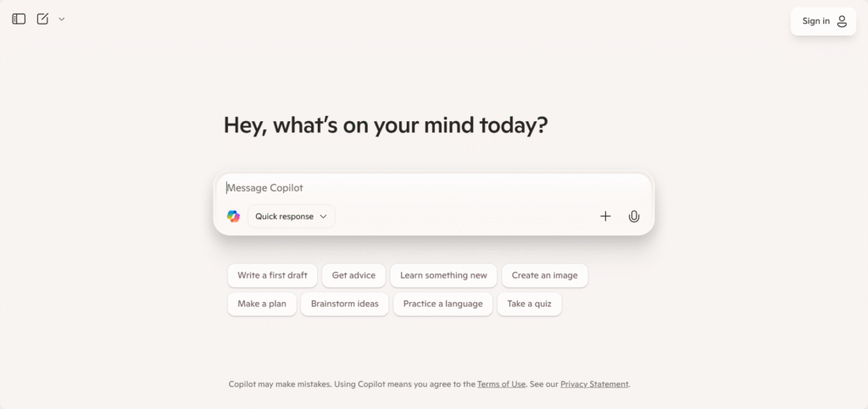This screenshot has height=409, width=868.
Task: Pick the Practice a language suggestion
Action: 442,304
